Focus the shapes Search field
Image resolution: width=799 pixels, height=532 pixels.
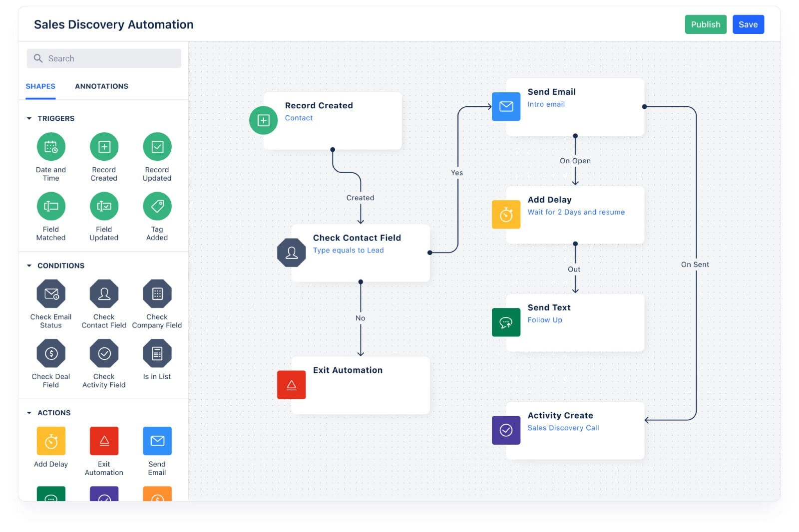click(104, 58)
